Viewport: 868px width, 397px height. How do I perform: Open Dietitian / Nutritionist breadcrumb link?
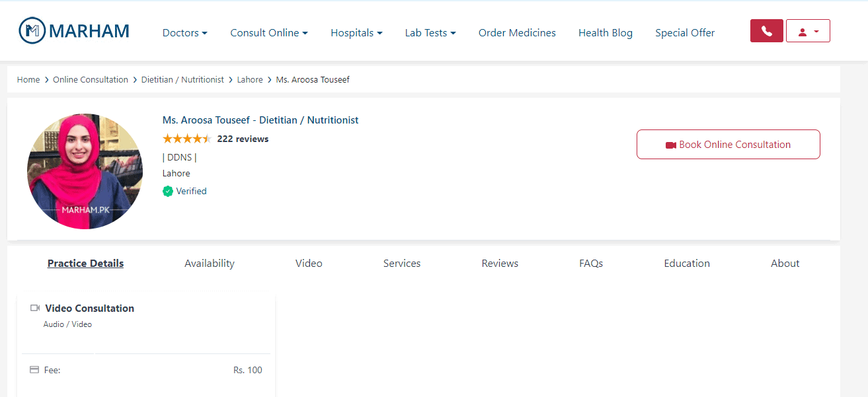click(182, 79)
